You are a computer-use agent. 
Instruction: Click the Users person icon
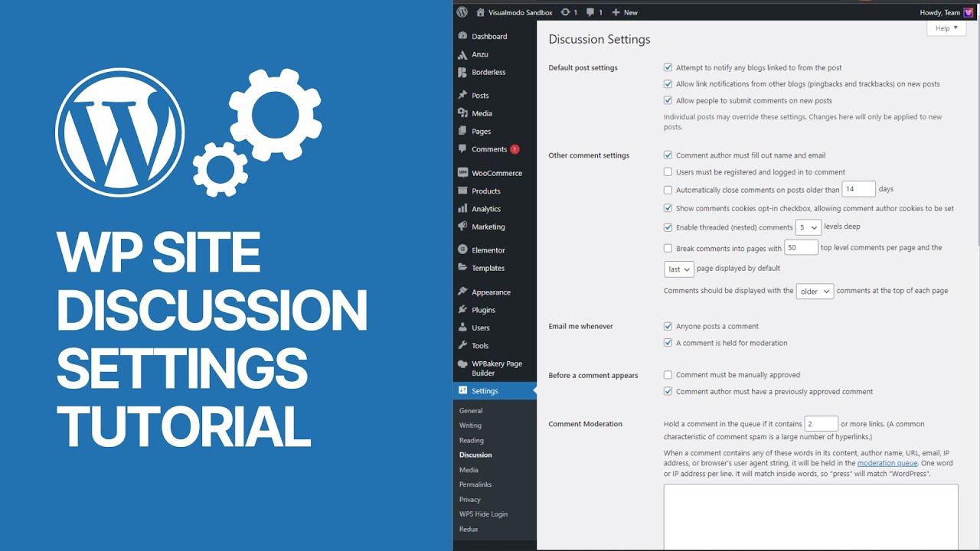[462, 328]
